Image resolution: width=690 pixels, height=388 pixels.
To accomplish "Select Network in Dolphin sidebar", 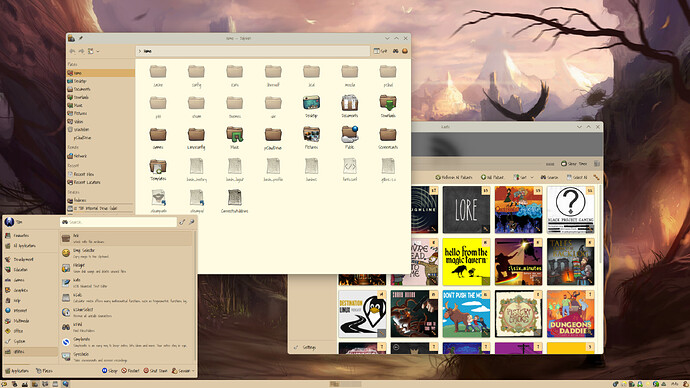I will click(101, 156).
